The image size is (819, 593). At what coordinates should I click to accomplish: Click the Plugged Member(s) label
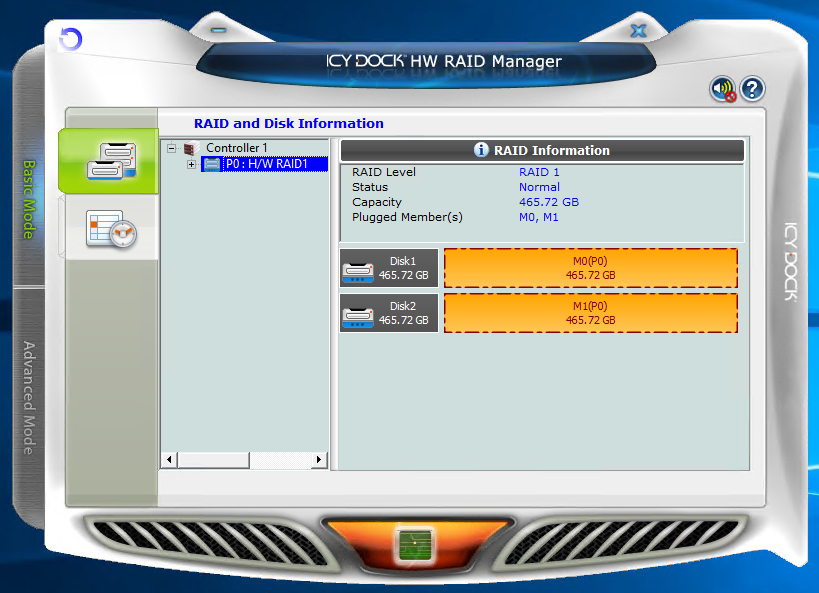[407, 217]
